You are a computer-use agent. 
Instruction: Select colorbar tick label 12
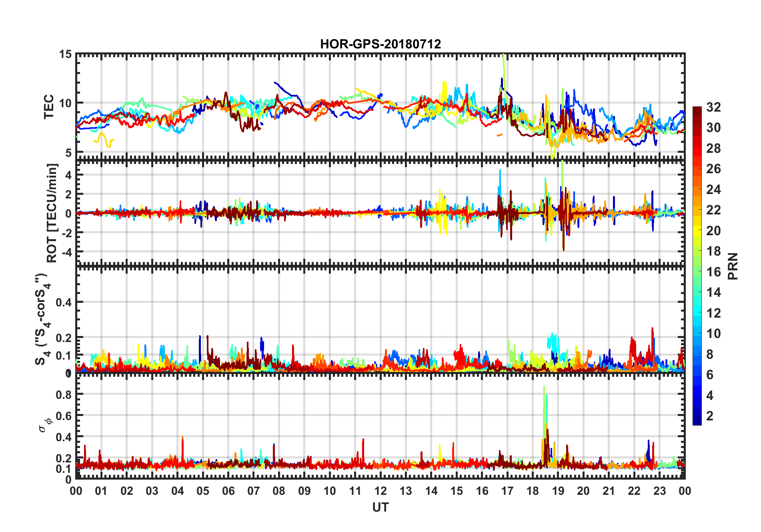714,313
